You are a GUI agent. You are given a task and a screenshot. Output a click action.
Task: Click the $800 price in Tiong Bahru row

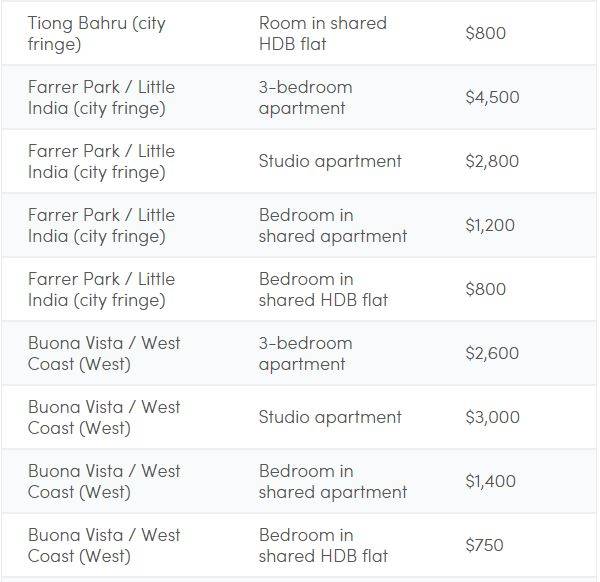[x=486, y=33]
